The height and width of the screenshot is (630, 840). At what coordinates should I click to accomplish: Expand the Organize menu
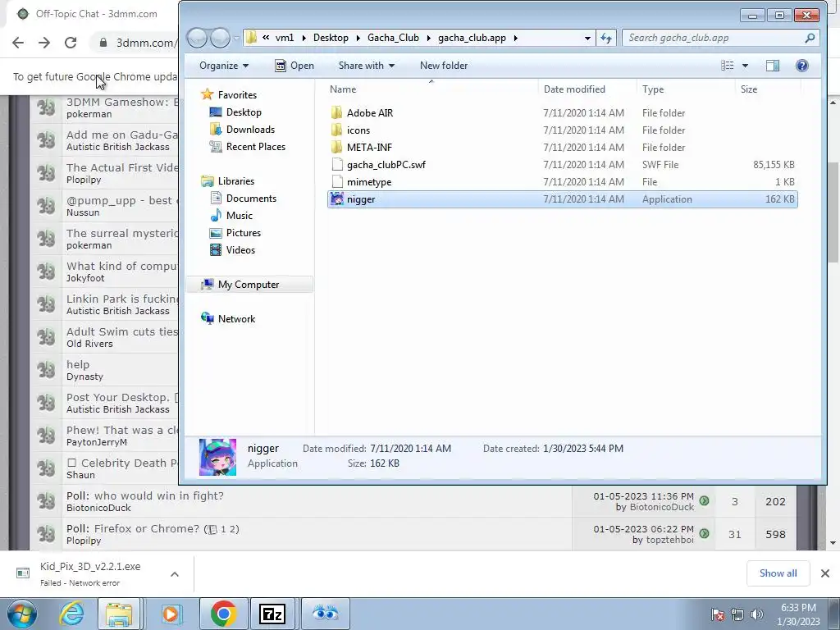click(x=224, y=66)
